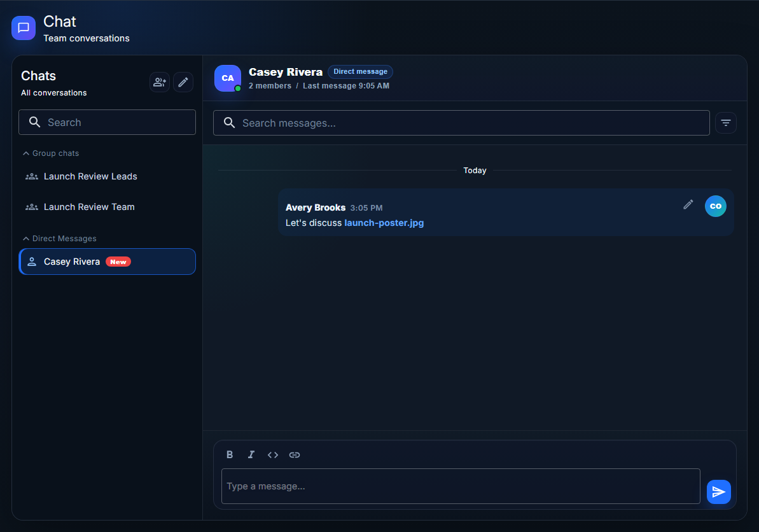The image size is (759, 532).
Task: Collapse the Direct Messages section
Action: [60, 239]
